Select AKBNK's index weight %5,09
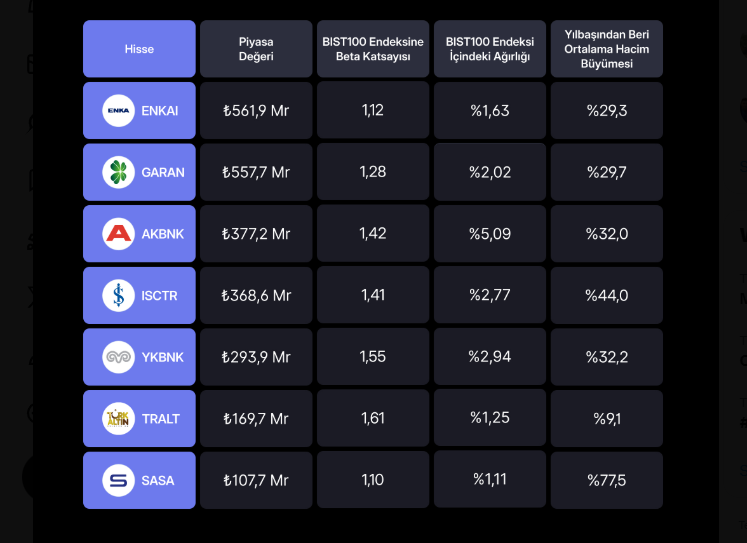This screenshot has height=543, width=747. (x=490, y=234)
